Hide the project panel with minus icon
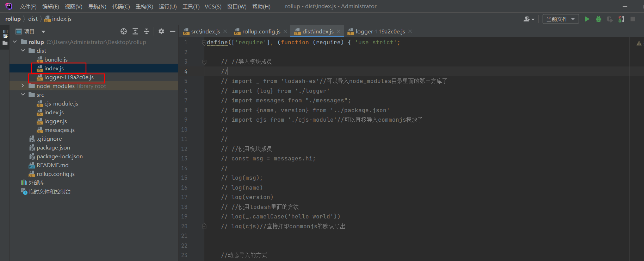The width and height of the screenshot is (644, 261). [173, 31]
